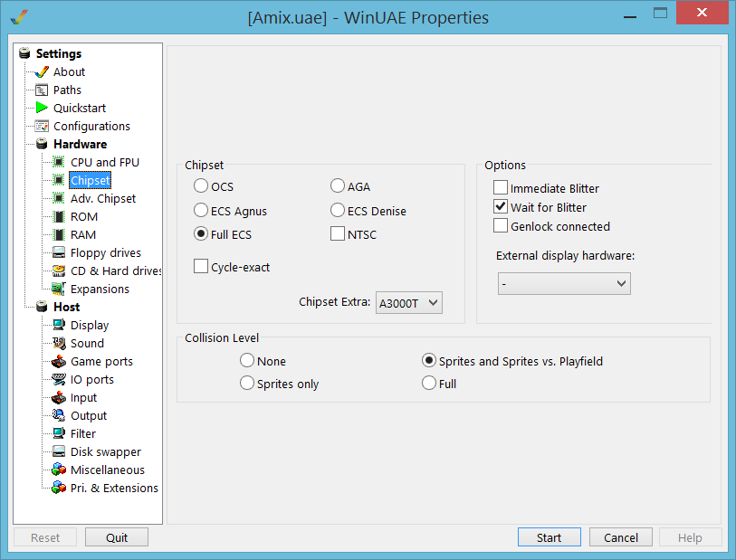Open the Configurations page
This screenshot has height=560, width=736.
pos(91,126)
